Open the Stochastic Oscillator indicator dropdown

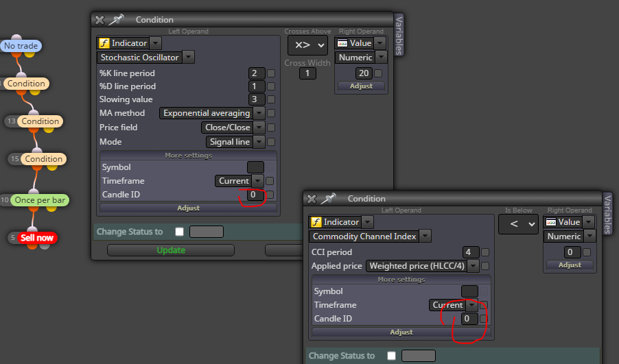click(x=189, y=57)
